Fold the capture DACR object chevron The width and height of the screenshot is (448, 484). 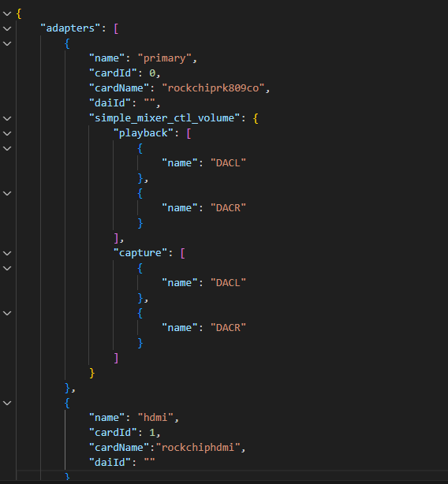7,313
